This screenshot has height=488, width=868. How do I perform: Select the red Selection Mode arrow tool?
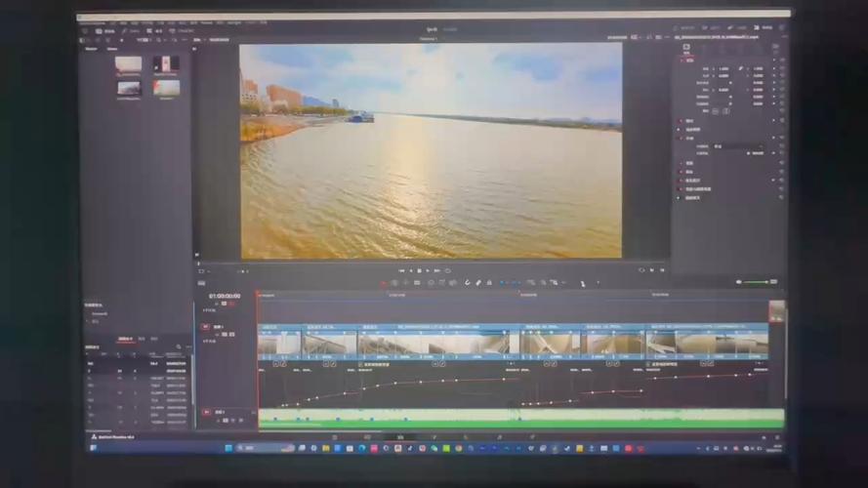(x=383, y=283)
